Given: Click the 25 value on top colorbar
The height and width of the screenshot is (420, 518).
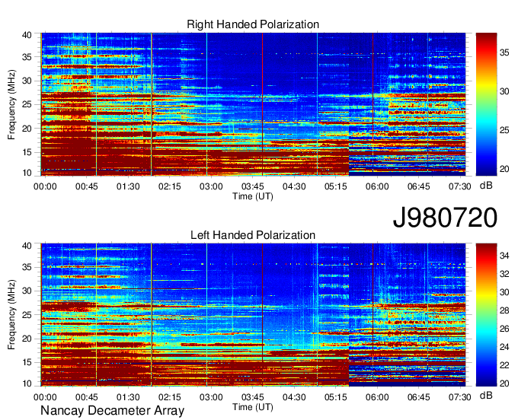Looking at the screenshot, I should point(504,130).
